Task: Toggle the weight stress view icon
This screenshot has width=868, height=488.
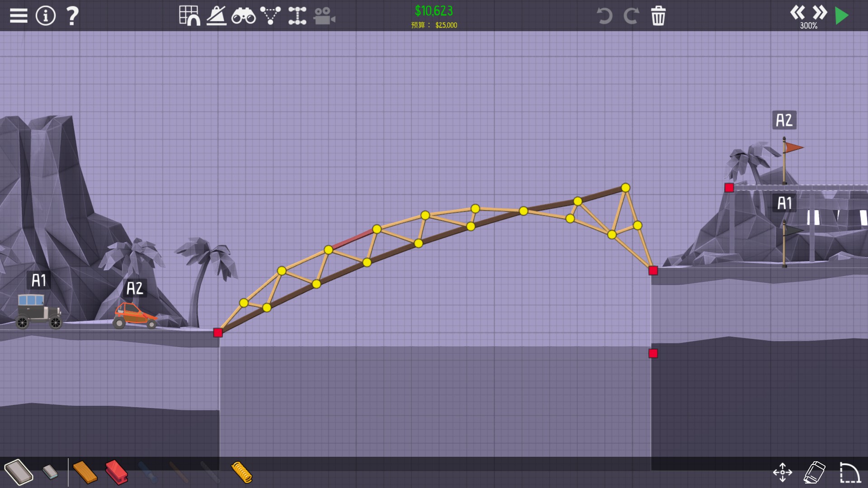Action: [x=217, y=16]
